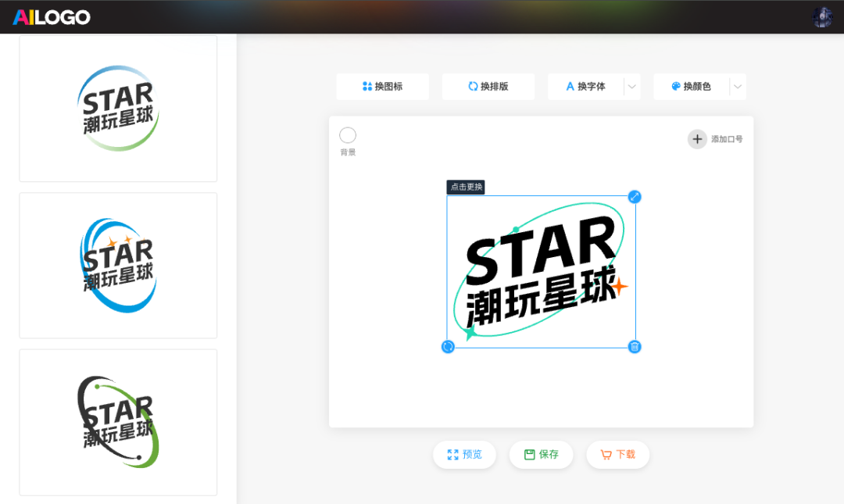Click the AILOGO logo in the header
This screenshot has width=844, height=504.
point(50,16)
